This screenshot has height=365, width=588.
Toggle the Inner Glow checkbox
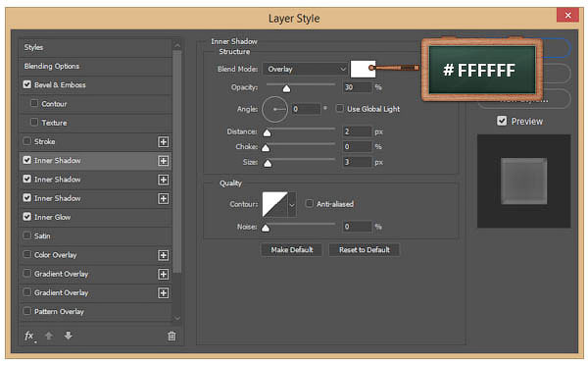[27, 217]
